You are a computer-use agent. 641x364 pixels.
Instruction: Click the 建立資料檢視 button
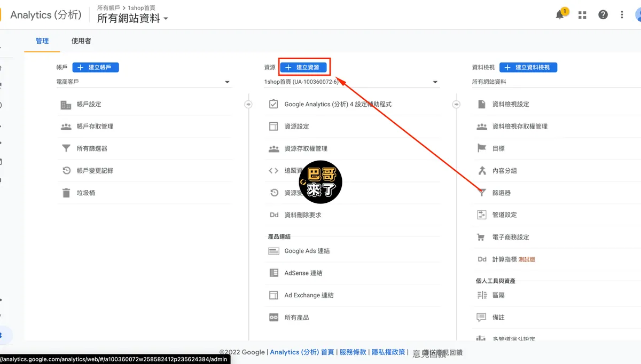pyautogui.click(x=528, y=67)
